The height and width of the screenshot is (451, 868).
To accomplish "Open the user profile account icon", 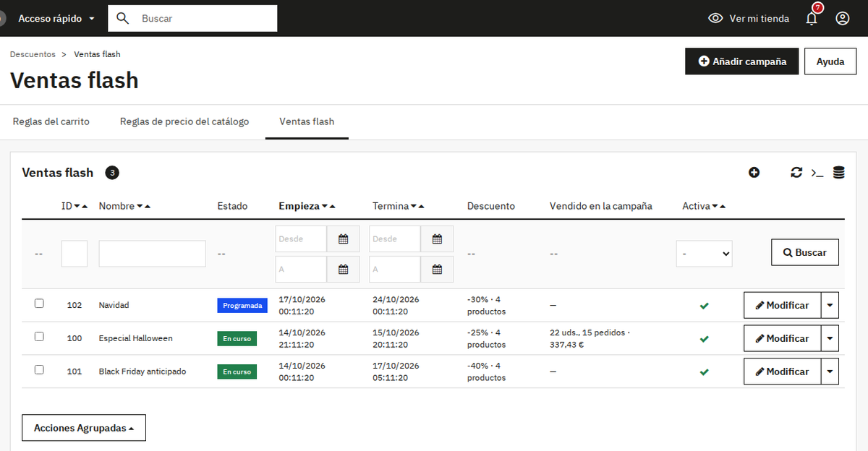I will (843, 19).
